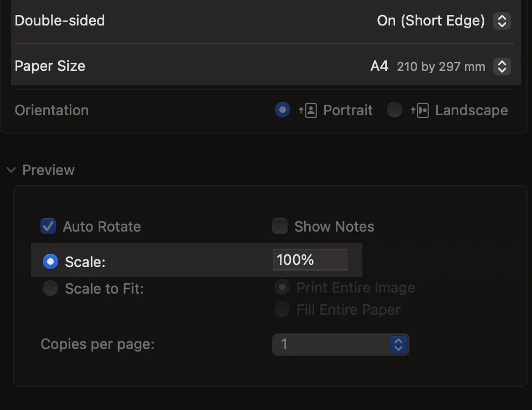The height and width of the screenshot is (410, 532).
Task: Click the Preview section heading
Action: click(x=48, y=170)
